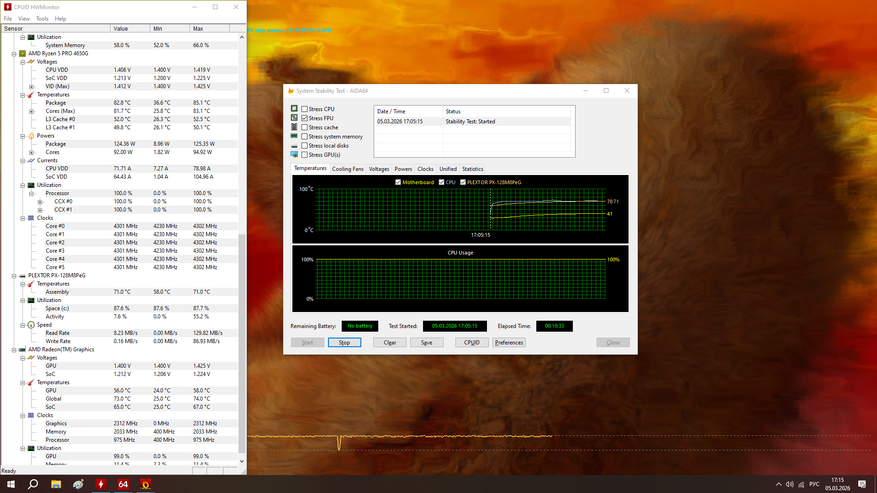Expand the VID (Max) tree node
The width and height of the screenshot is (877, 493).
31,87
